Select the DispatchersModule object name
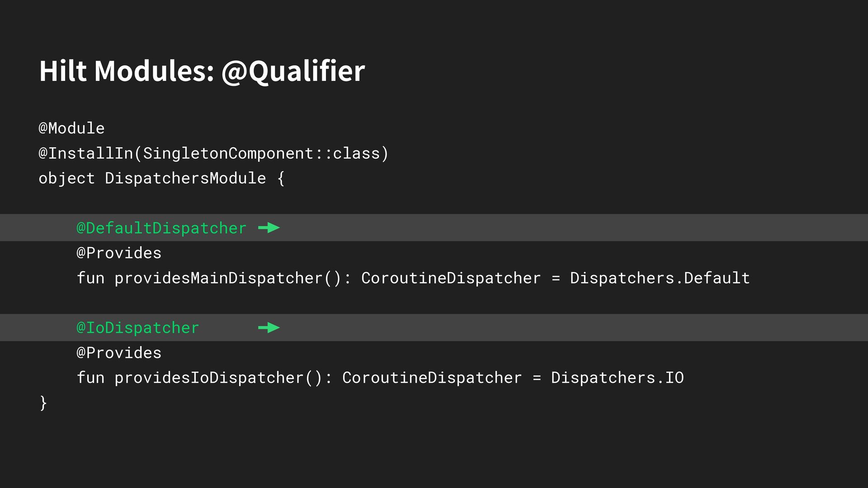 pyautogui.click(x=185, y=178)
